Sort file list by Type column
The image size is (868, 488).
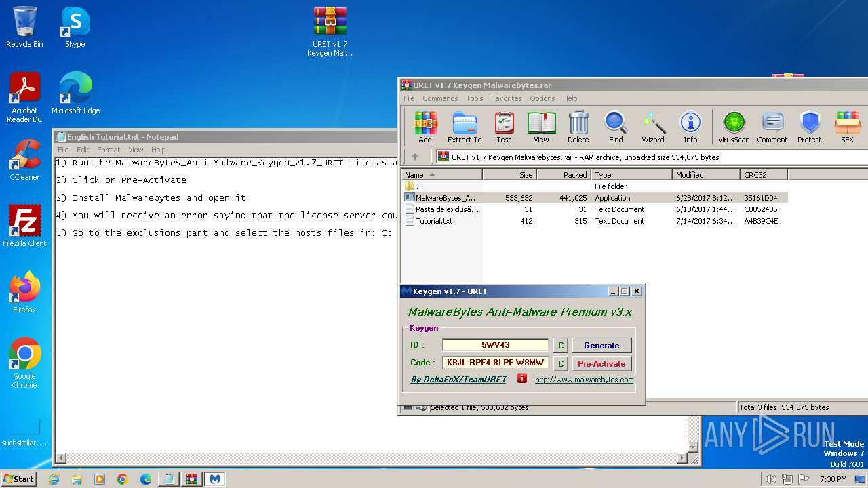(631, 174)
